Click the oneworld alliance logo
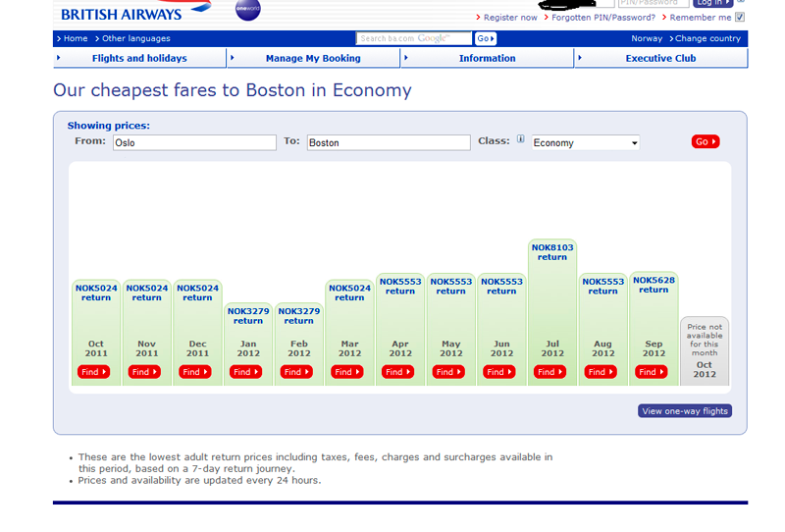This screenshot has height=532, width=785. click(x=248, y=9)
